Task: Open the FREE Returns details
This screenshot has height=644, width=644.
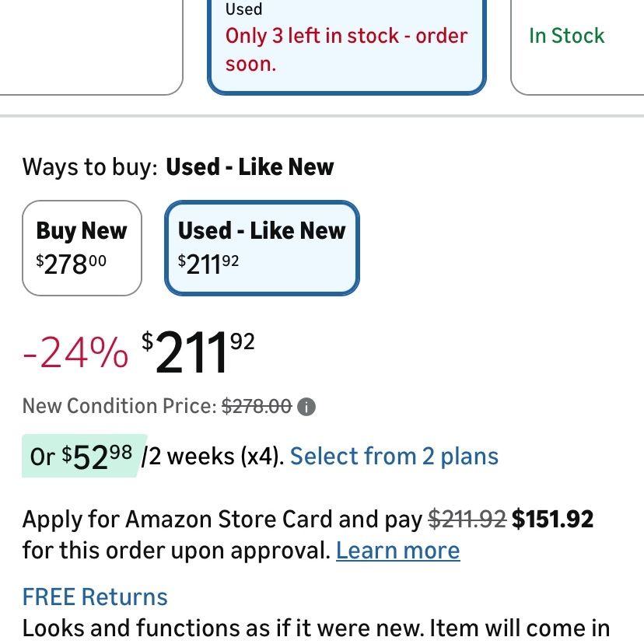Action: [95, 597]
